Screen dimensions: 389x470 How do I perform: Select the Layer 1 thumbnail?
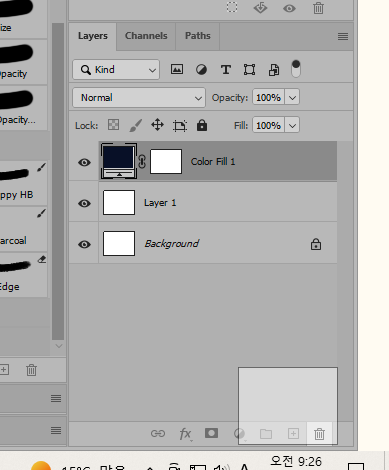[119, 203]
